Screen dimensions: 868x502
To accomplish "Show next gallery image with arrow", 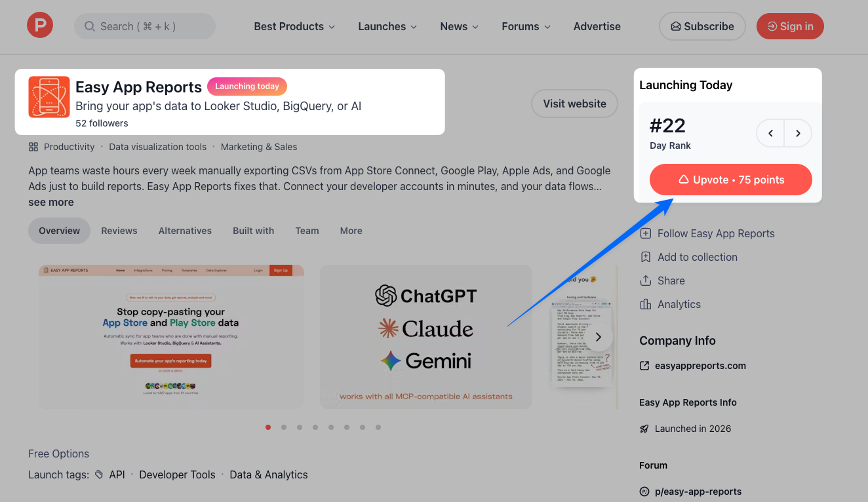I will tap(599, 337).
